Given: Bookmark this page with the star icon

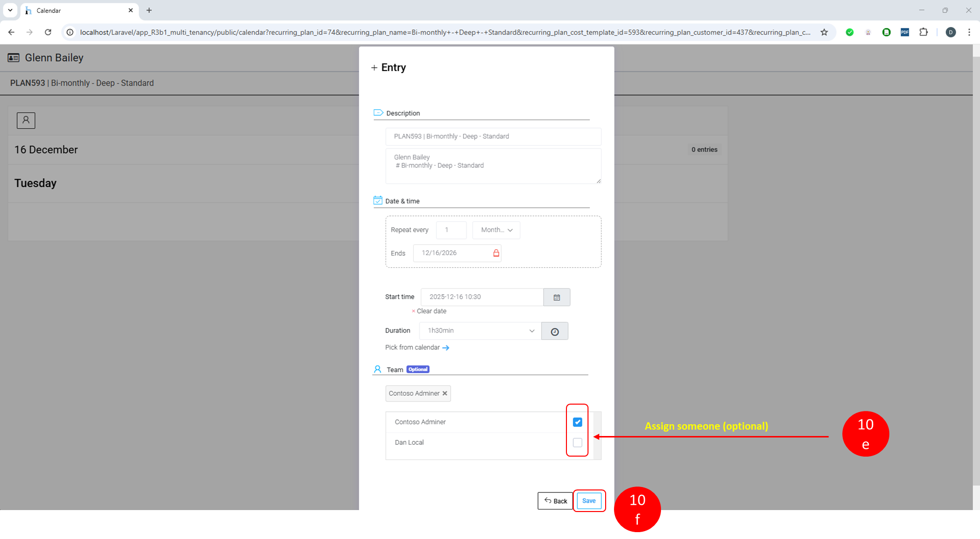Looking at the screenshot, I should [824, 32].
